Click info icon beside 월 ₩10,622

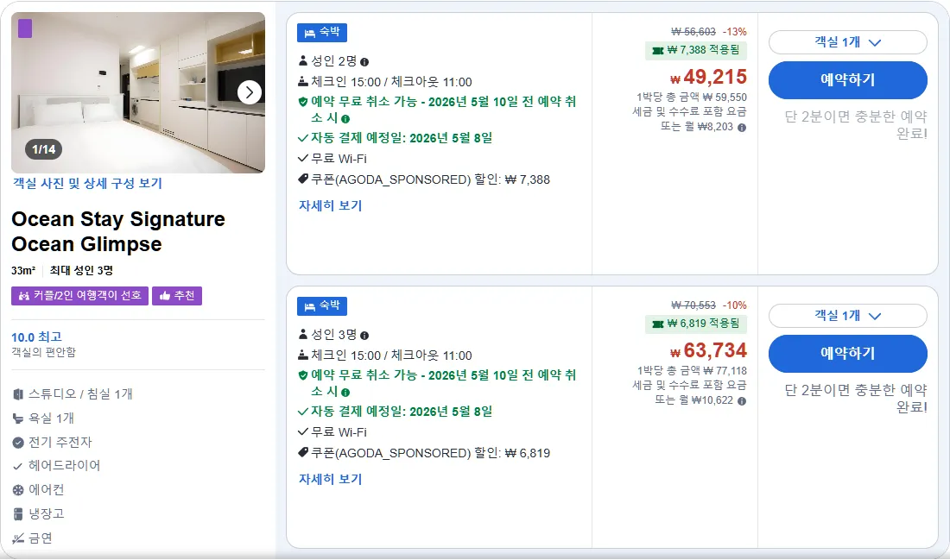tap(742, 401)
